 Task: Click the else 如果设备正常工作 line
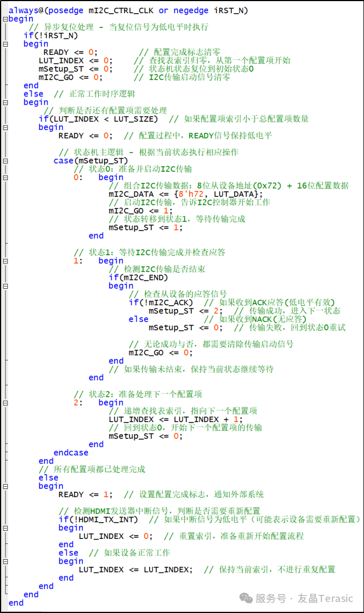click(x=114, y=553)
